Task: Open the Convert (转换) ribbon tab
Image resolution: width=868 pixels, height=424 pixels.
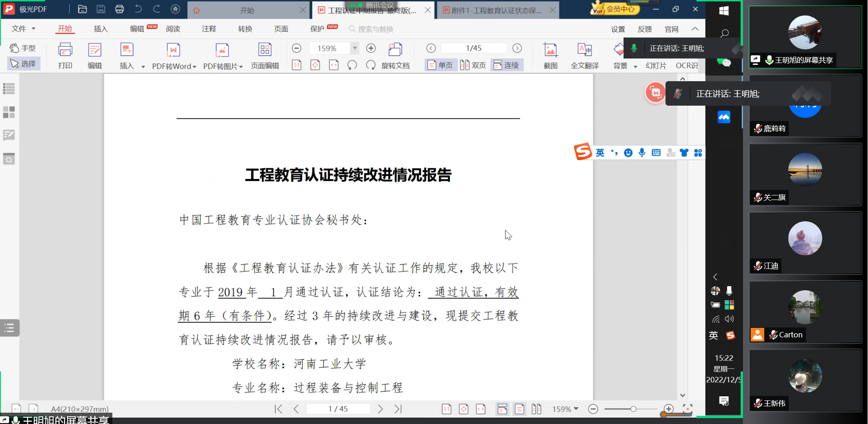Action: click(x=245, y=29)
